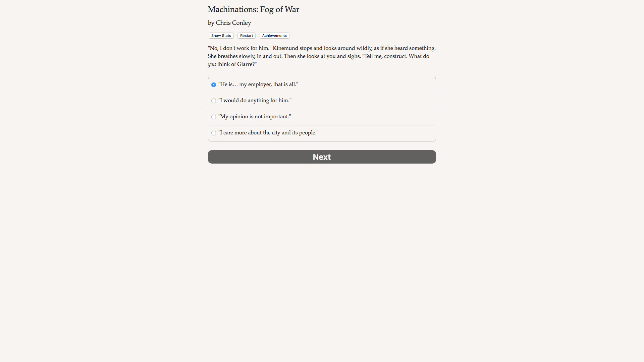Click Achievements in the toolbar row
The image size is (644, 362).
(x=274, y=36)
